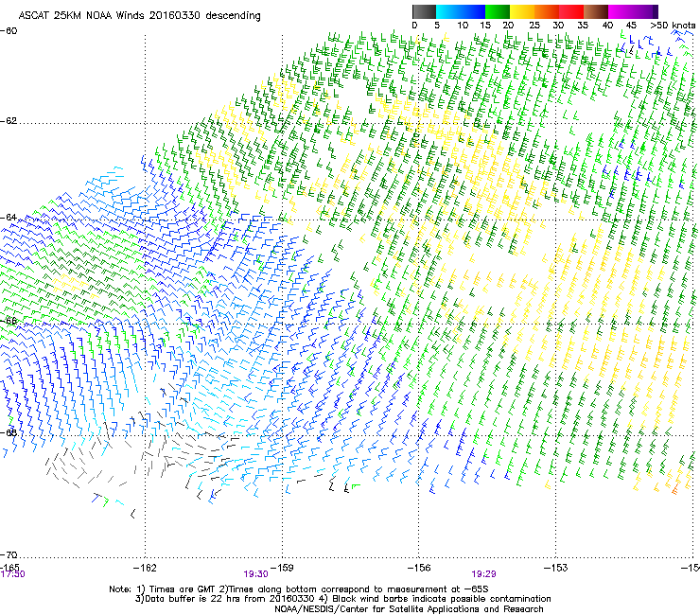Click the 'Data buffer is 22 hrs' note line
Image resolution: width=700 pixels, height=615 pixels.
point(342,599)
